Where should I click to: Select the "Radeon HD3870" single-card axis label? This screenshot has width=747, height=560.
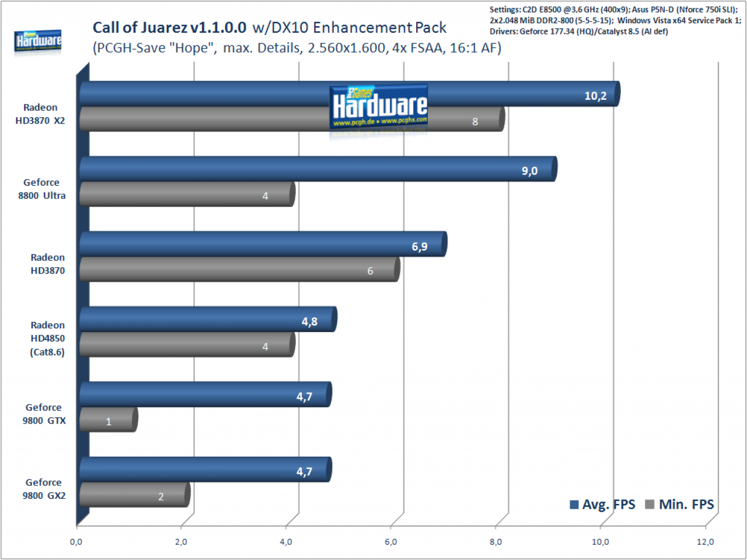tap(48, 264)
